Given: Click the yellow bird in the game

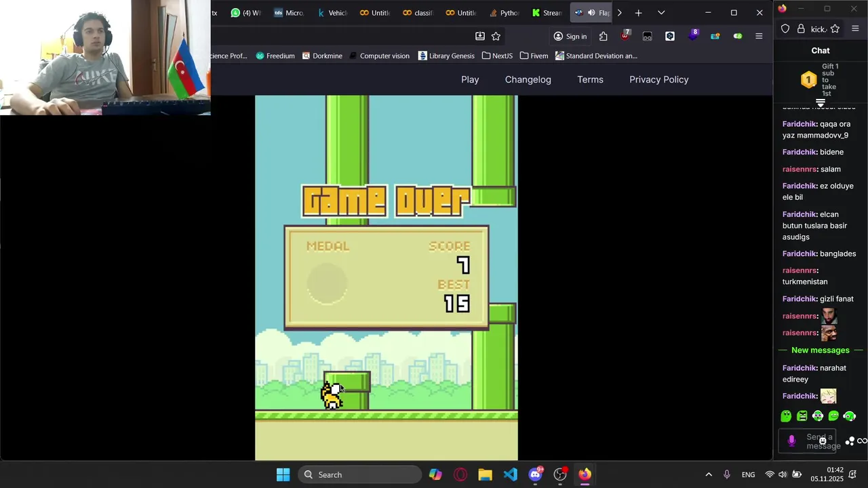Looking at the screenshot, I should [332, 396].
